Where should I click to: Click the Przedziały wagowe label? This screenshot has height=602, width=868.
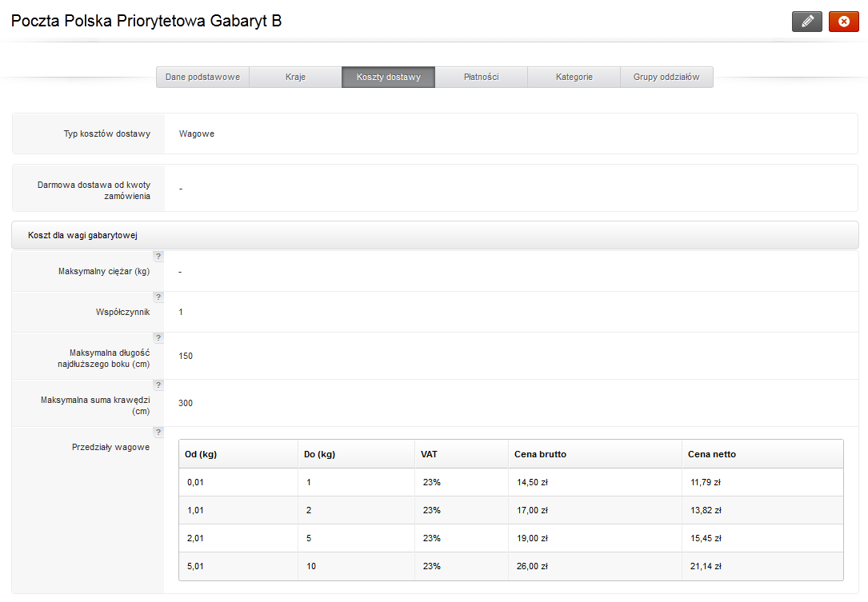110,447
